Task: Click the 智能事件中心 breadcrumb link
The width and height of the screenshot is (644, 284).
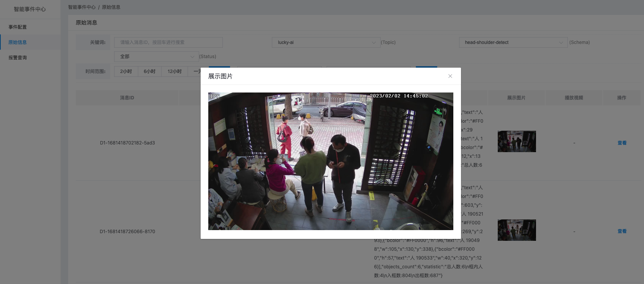Action: pos(82,7)
